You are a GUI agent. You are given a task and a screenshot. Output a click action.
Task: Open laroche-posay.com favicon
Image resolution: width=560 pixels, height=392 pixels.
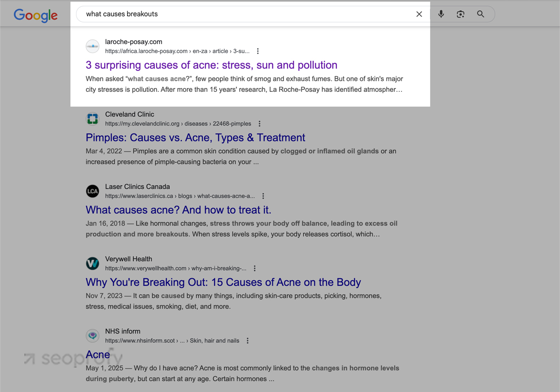(93, 46)
